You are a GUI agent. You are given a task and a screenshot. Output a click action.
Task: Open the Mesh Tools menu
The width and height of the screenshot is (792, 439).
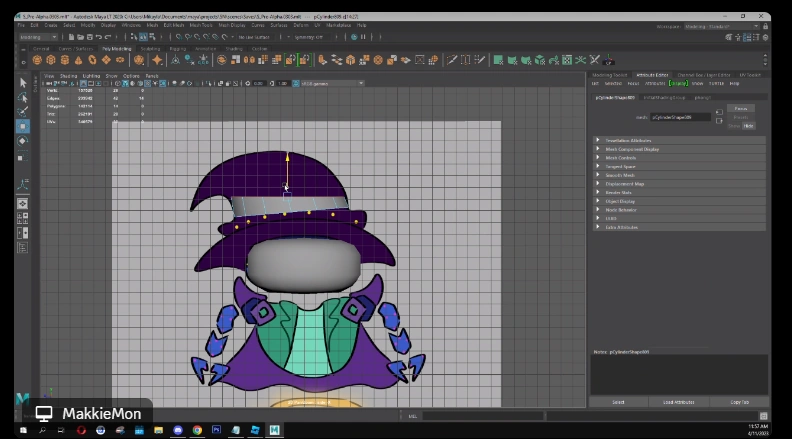pyautogui.click(x=201, y=26)
